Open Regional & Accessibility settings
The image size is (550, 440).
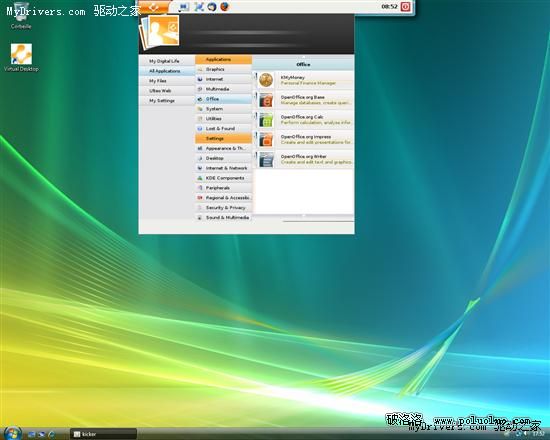[x=223, y=198]
